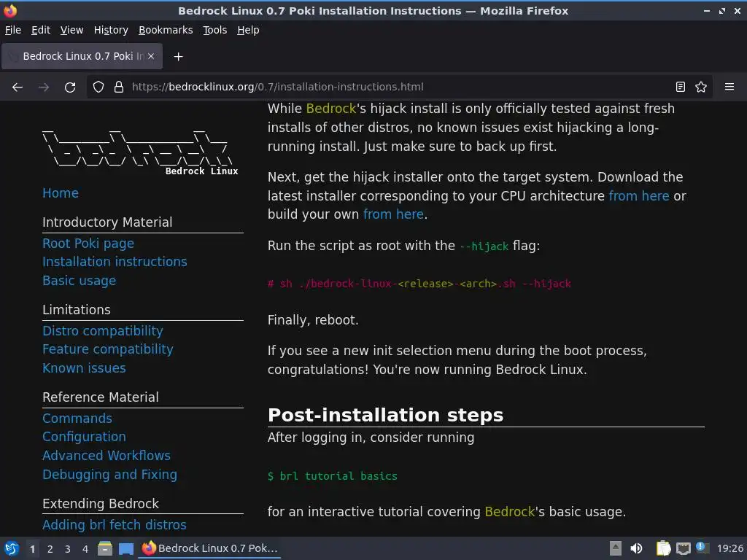Click the Limitations sidebar heading
Screen dimensions: 747x560
[x=76, y=310]
